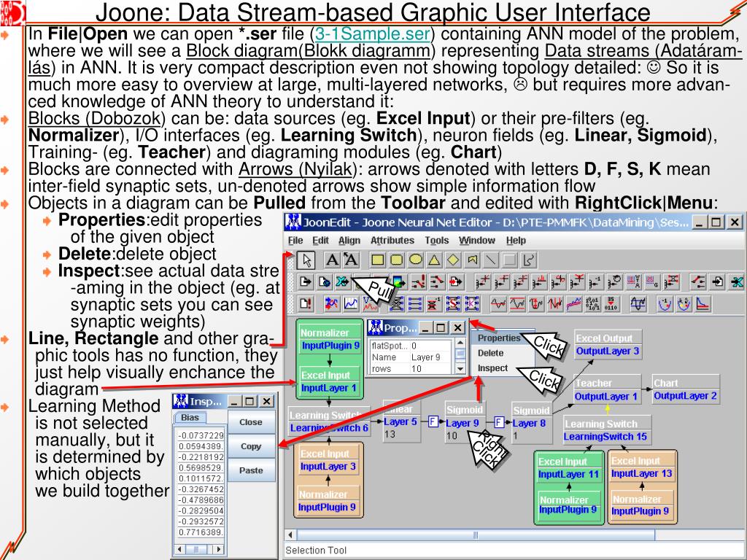Click the 'S' synapse toolbar icon
Screen dimensions: 747x560
(x=453, y=303)
